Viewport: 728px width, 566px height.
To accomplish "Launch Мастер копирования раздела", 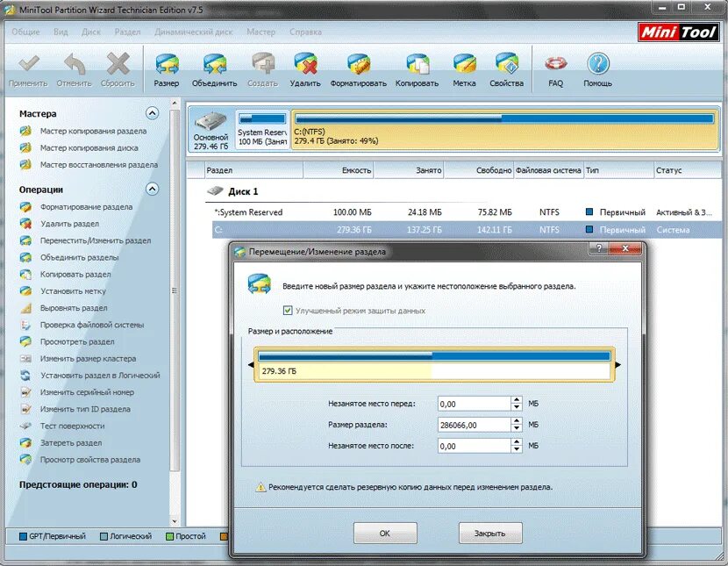I will [x=93, y=131].
